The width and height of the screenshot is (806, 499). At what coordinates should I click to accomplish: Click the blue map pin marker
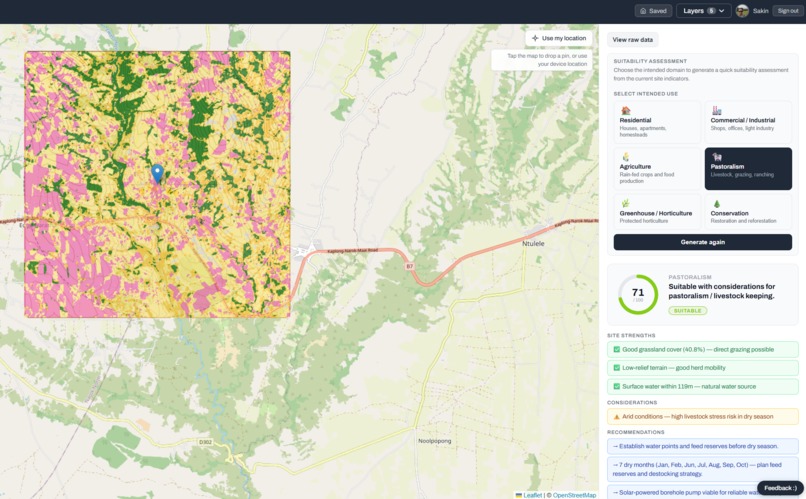pyautogui.click(x=157, y=174)
